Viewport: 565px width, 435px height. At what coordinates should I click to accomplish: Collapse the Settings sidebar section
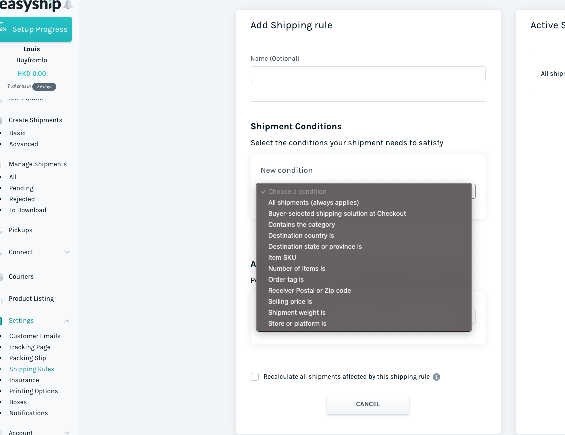pyautogui.click(x=67, y=321)
